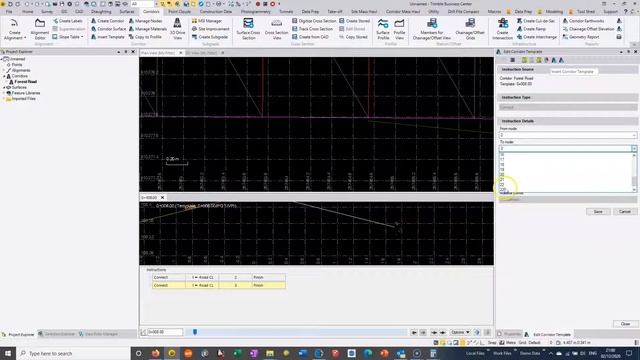Launch the 3D Drive View
The image size is (640, 360).
click(x=177, y=29)
